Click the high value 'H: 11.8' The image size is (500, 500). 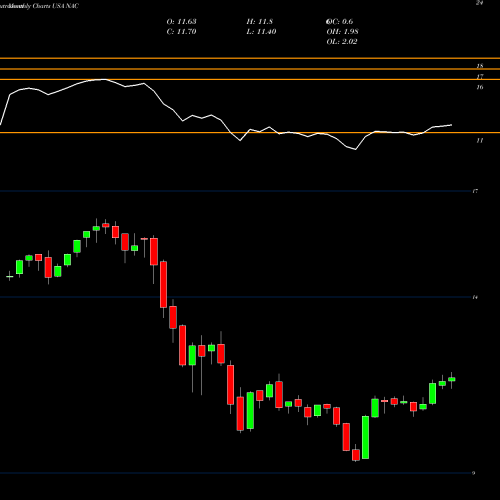tap(260, 22)
